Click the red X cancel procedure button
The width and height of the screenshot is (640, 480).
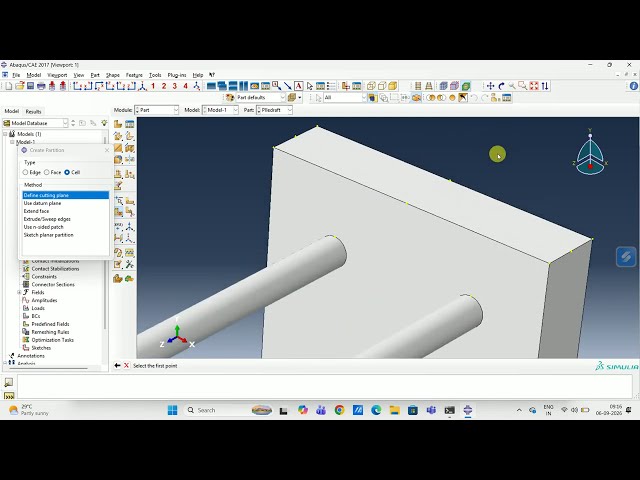point(126,366)
